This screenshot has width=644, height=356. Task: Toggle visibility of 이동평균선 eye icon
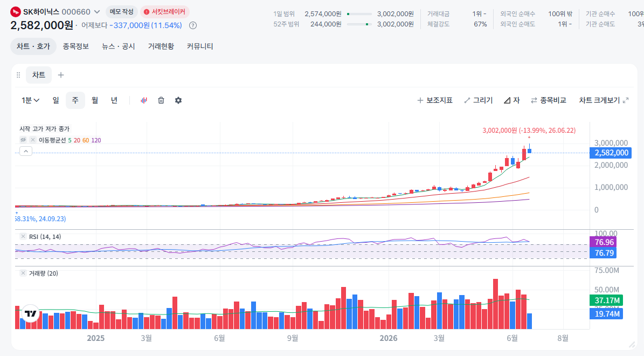click(x=23, y=140)
